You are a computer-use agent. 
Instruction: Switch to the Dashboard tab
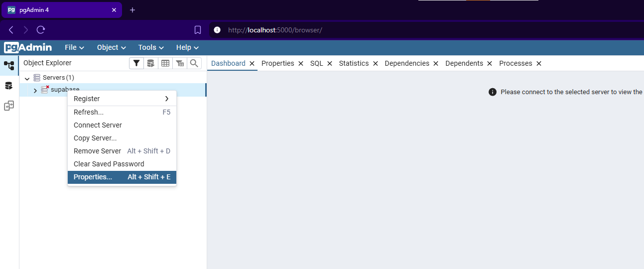[x=228, y=63]
